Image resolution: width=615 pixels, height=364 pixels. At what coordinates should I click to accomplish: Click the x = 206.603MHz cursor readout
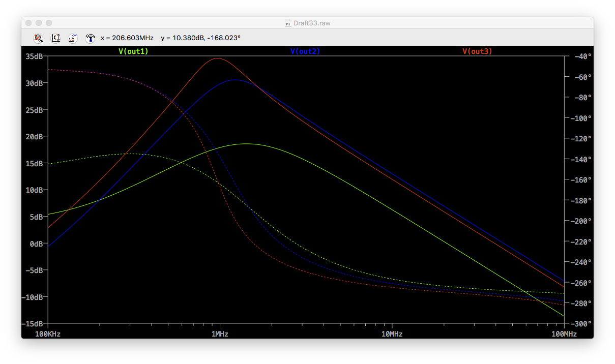128,38
